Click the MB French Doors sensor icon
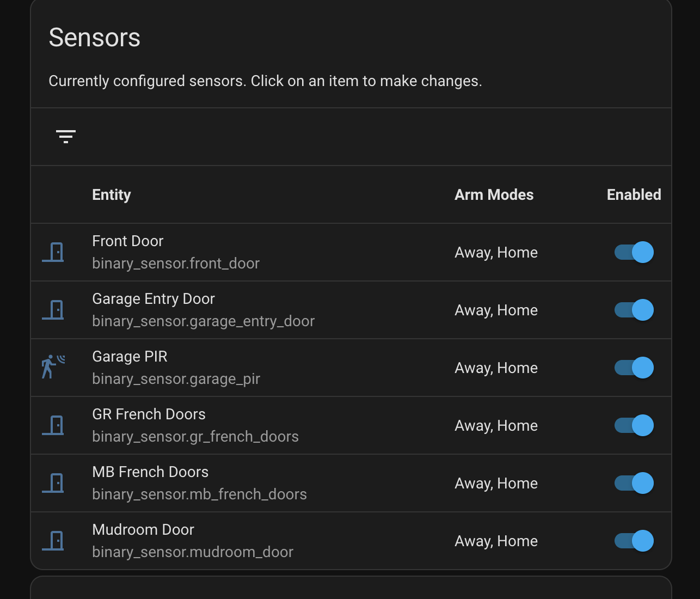The height and width of the screenshot is (599, 700). pyautogui.click(x=53, y=483)
